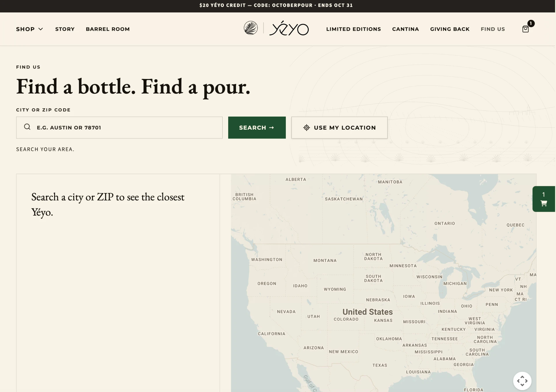Click Minnesota label on the map
This screenshot has height=392, width=556.
(x=403, y=266)
